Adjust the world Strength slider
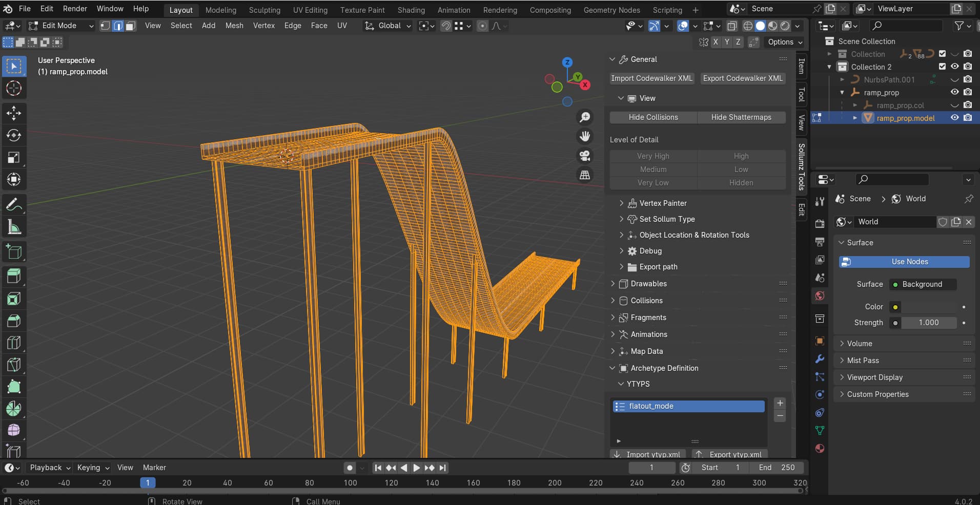The width and height of the screenshot is (980, 505). pos(928,323)
